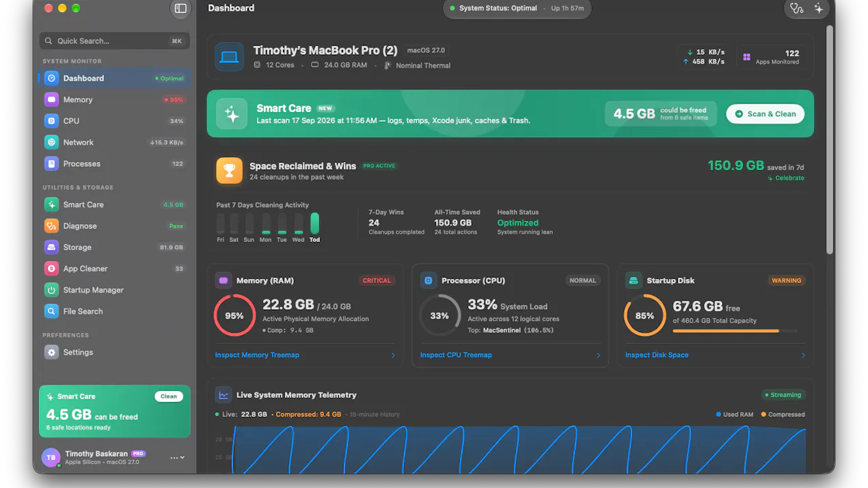Click the TB user avatar

pyautogui.click(x=51, y=457)
